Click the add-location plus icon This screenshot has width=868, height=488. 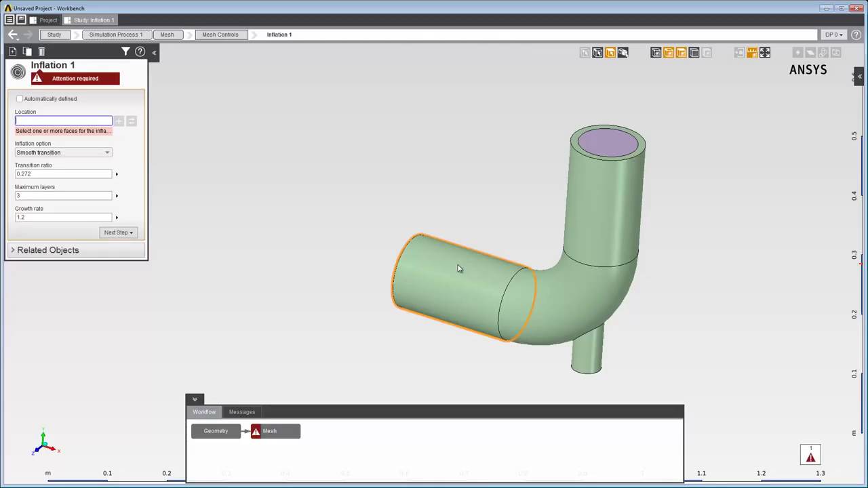click(x=119, y=121)
